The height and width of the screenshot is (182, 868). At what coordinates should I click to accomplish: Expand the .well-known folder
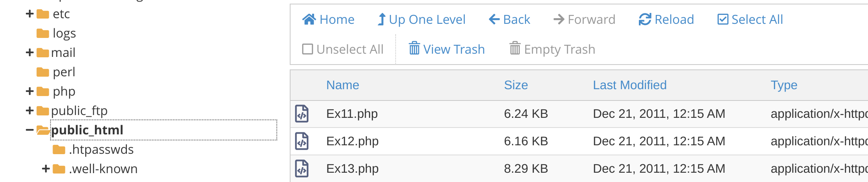tap(46, 169)
